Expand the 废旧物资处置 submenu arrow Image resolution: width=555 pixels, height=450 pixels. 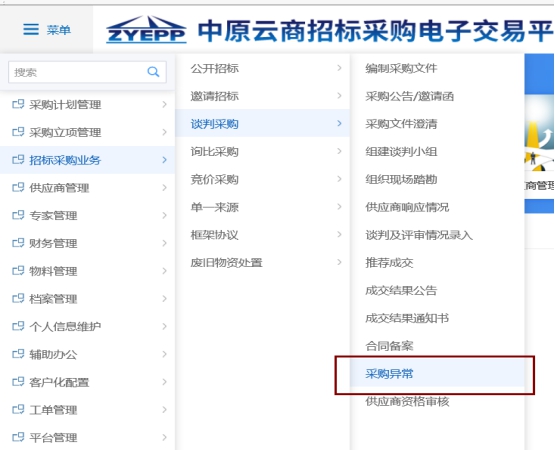tap(339, 262)
